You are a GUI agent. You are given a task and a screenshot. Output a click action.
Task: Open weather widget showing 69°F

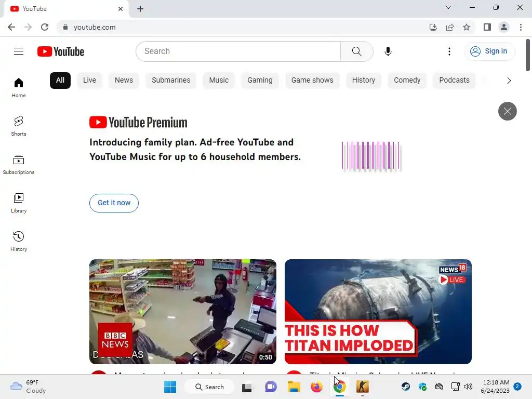tap(28, 387)
